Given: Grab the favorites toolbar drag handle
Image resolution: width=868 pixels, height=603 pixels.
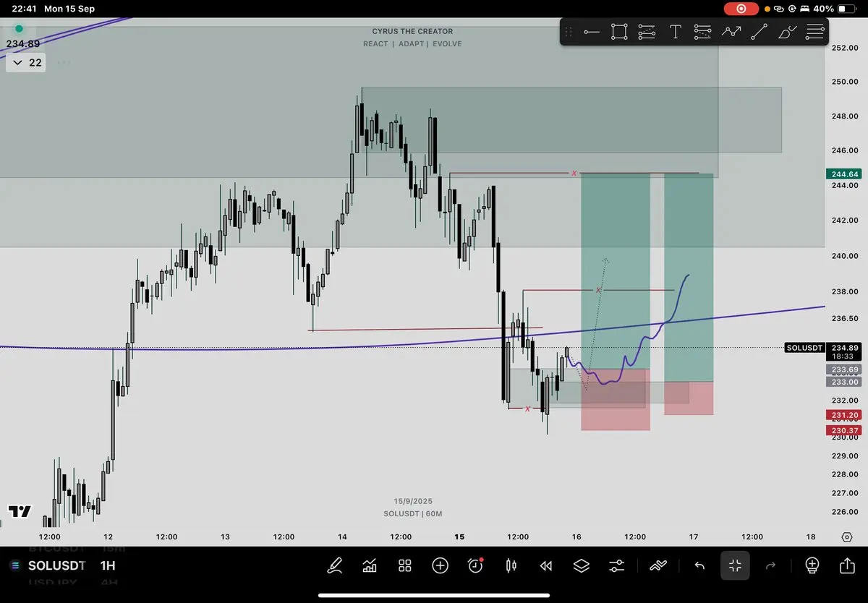Looking at the screenshot, I should pos(569,32).
